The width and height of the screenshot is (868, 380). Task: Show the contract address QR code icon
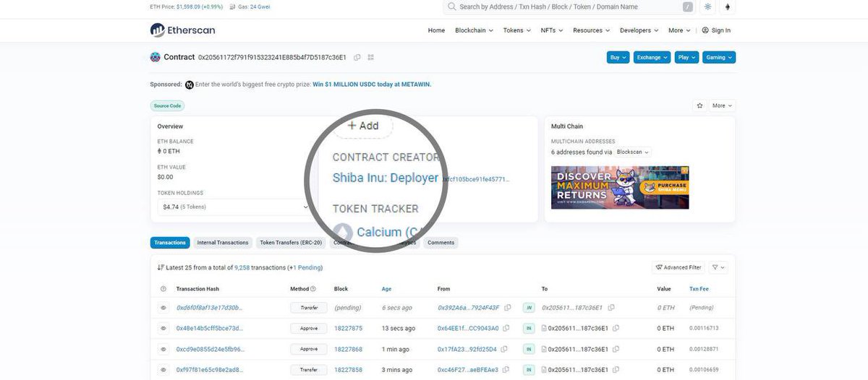pos(370,57)
